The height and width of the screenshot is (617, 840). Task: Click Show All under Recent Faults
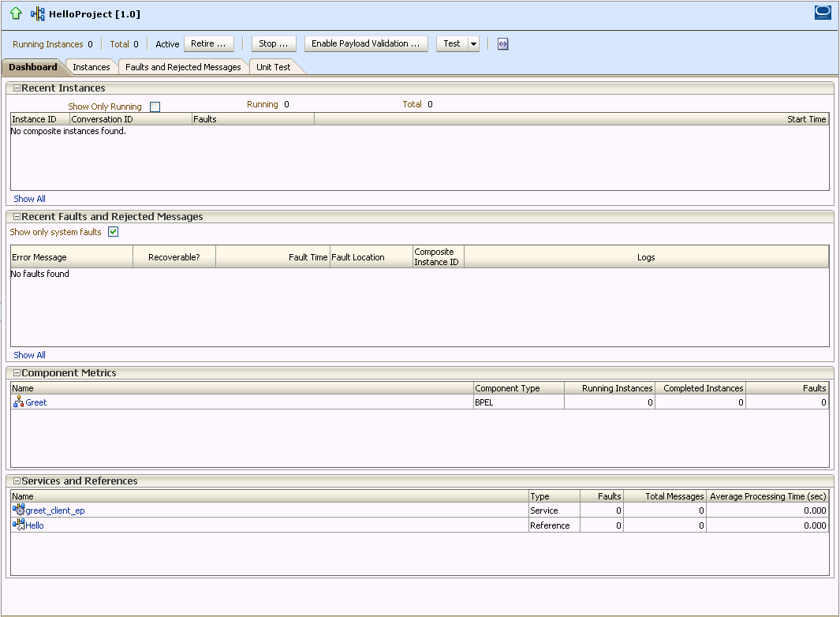click(29, 355)
